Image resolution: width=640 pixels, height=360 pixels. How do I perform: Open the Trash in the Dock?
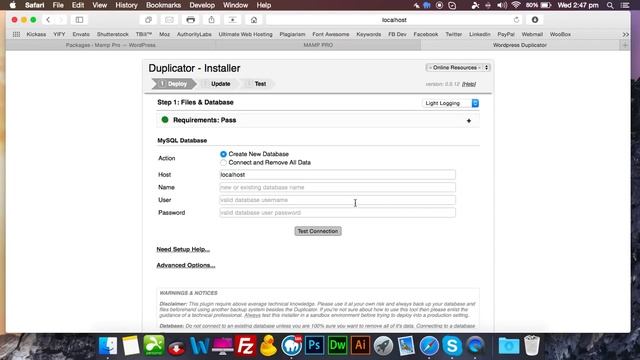point(532,345)
